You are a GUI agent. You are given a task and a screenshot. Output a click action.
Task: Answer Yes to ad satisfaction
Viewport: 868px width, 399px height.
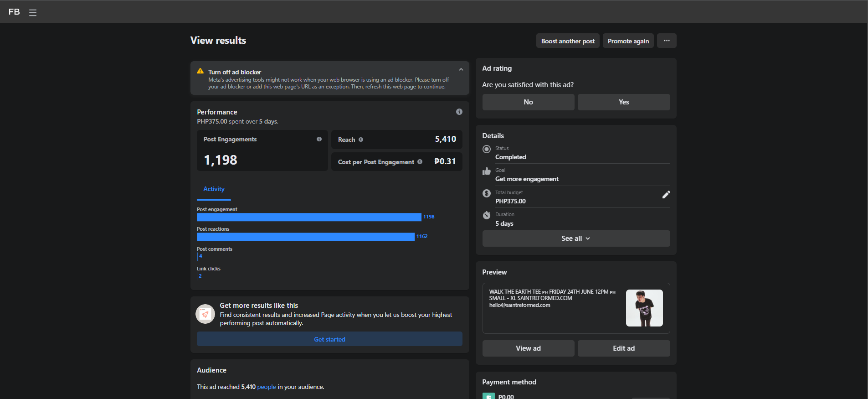pyautogui.click(x=624, y=102)
